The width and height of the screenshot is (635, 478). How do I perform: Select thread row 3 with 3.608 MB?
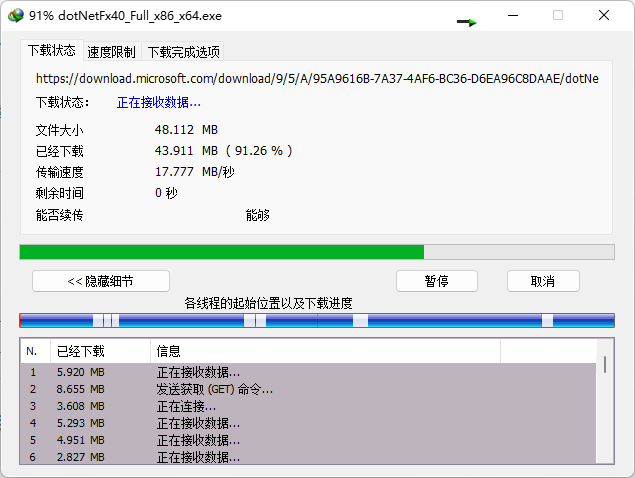[308, 406]
